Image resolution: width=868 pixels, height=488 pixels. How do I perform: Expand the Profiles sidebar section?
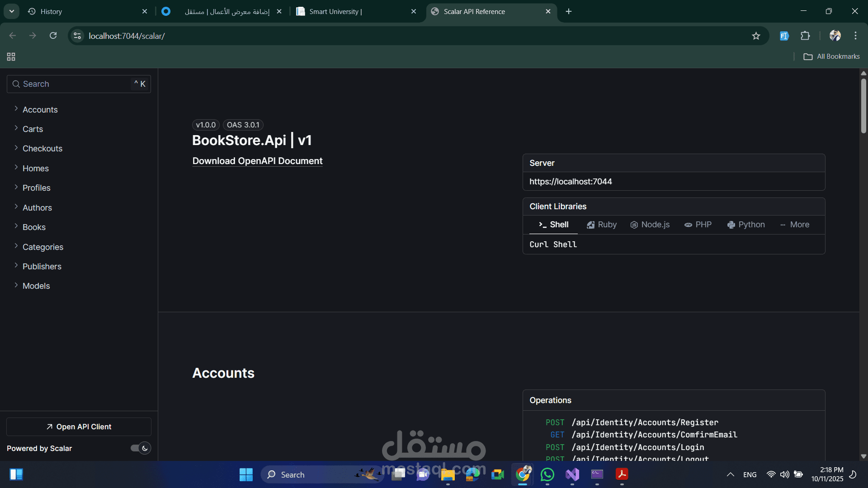37,188
